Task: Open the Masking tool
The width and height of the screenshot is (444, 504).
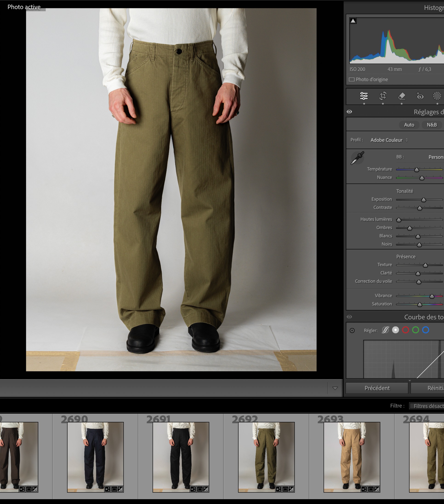Action: click(x=437, y=96)
